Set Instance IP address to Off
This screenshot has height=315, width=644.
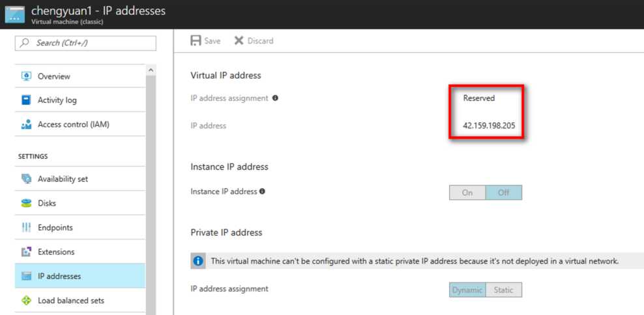(x=504, y=193)
